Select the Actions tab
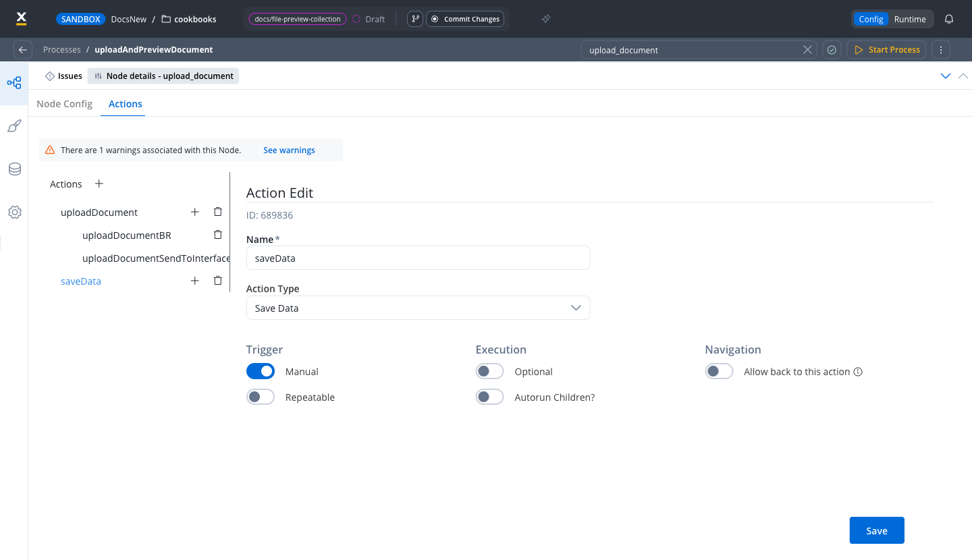This screenshot has width=972, height=560. tap(126, 104)
